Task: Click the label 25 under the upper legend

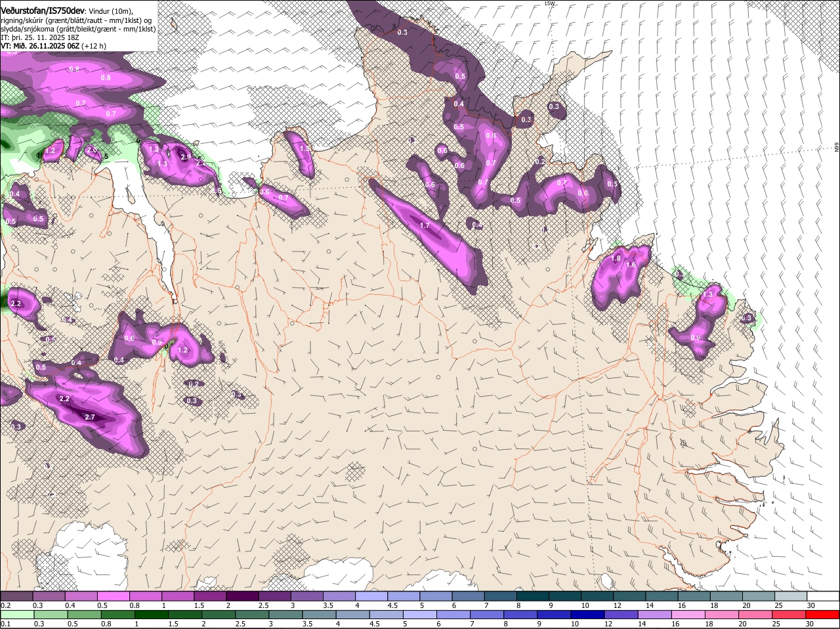Action: tap(779, 605)
